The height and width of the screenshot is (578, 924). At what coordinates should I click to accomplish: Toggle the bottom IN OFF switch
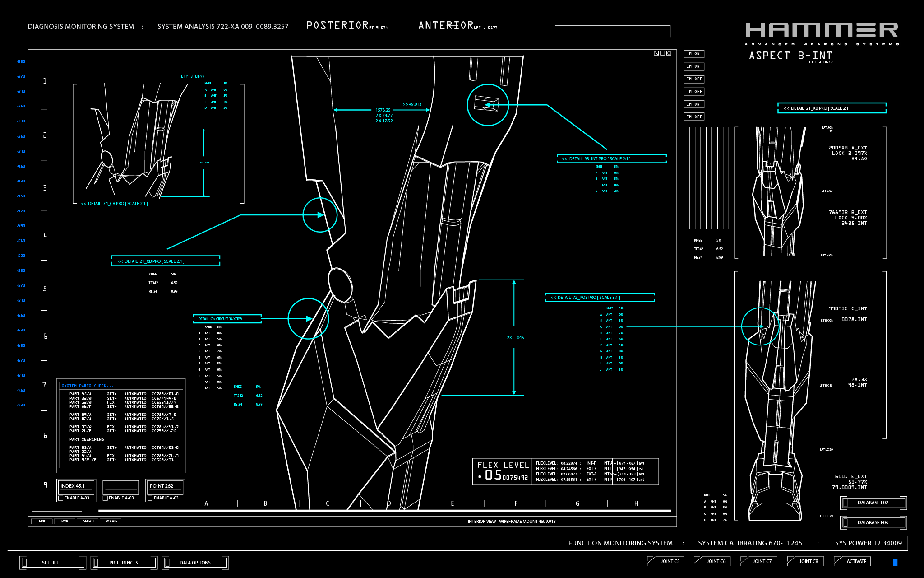tap(693, 117)
